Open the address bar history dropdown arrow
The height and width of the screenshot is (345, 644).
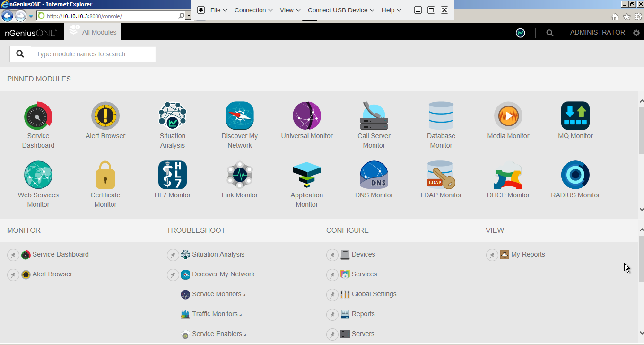189,16
